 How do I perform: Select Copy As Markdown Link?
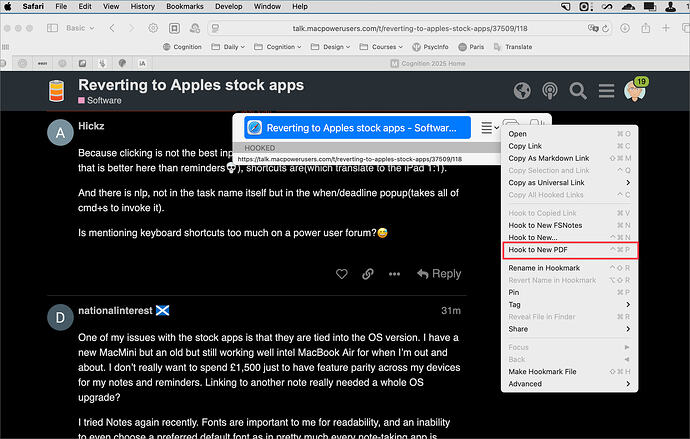point(569,158)
